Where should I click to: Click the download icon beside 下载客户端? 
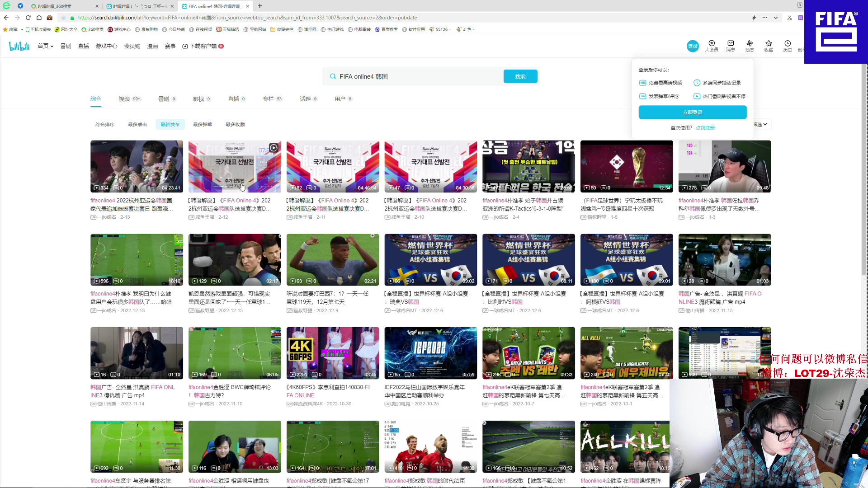[185, 46]
